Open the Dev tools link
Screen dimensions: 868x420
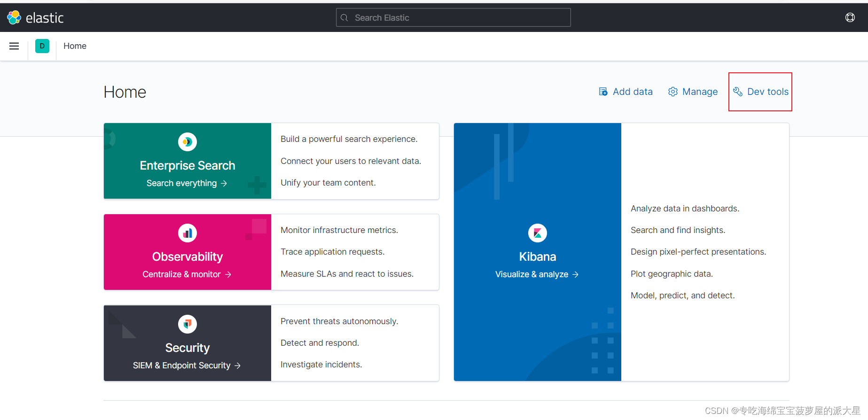point(767,92)
